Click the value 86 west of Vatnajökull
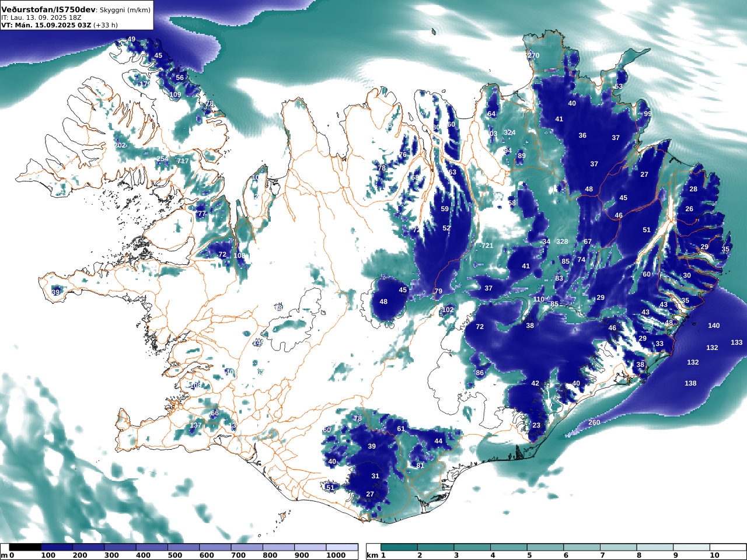 [480, 373]
